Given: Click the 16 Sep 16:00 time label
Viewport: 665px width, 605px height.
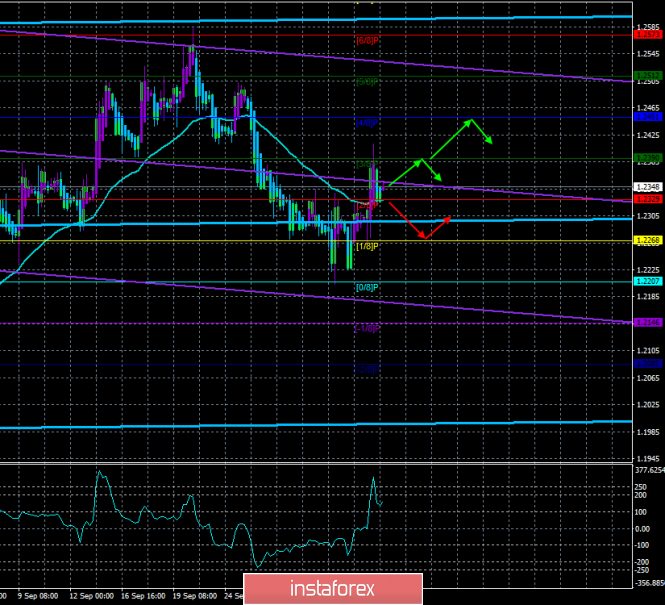Looking at the screenshot, I should [x=143, y=596].
